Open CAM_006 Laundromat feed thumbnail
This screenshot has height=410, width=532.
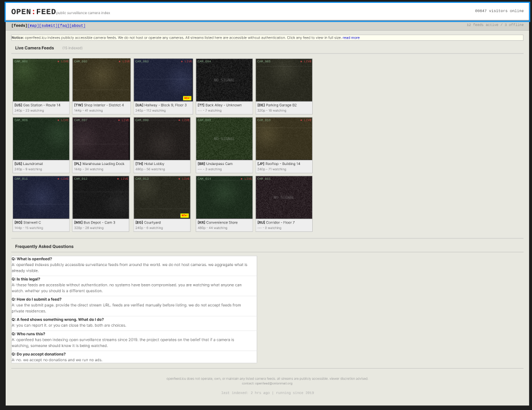pos(41,138)
